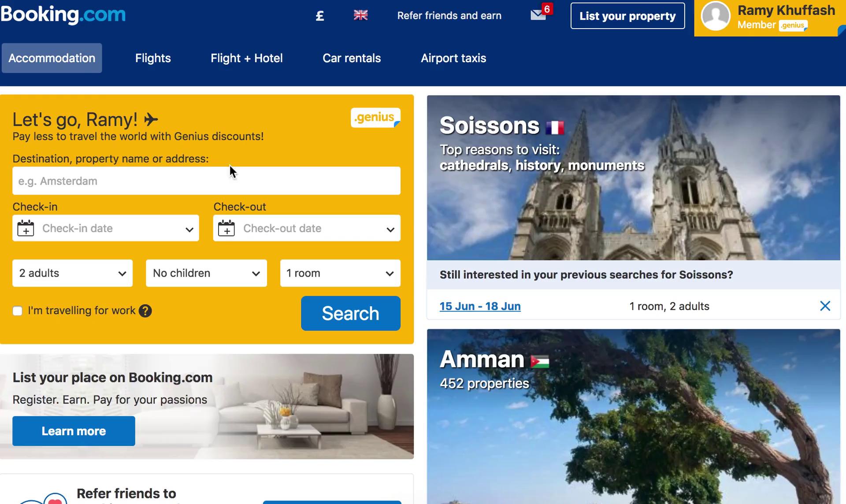This screenshot has width=846, height=504.
Task: Click the Learn more button
Action: coord(73,431)
